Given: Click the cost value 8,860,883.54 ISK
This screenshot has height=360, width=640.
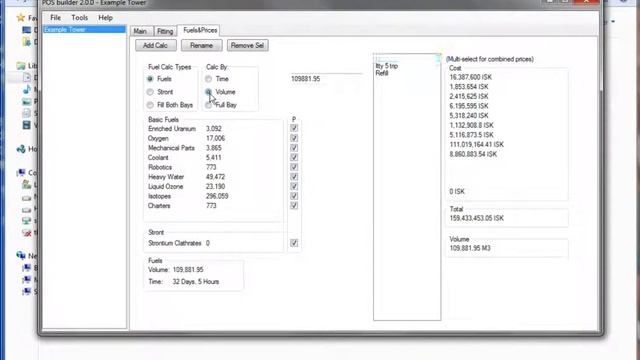Looking at the screenshot, I should click(473, 154).
